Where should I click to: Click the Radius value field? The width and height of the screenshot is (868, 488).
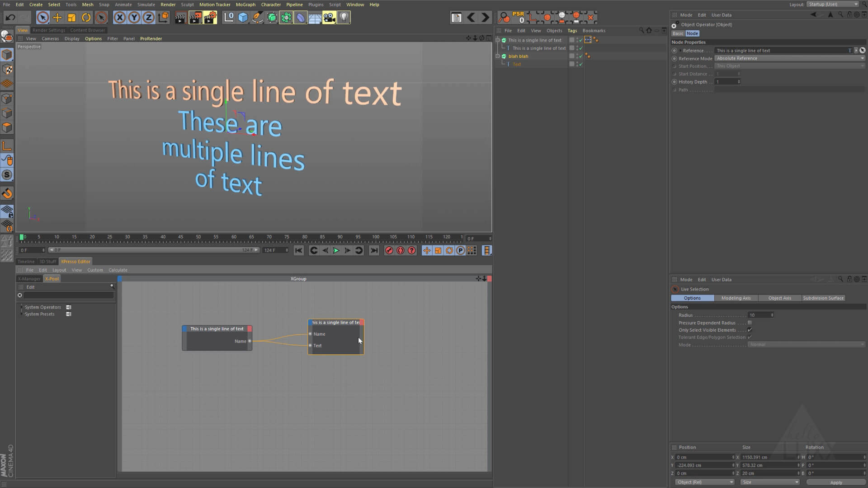coord(759,315)
